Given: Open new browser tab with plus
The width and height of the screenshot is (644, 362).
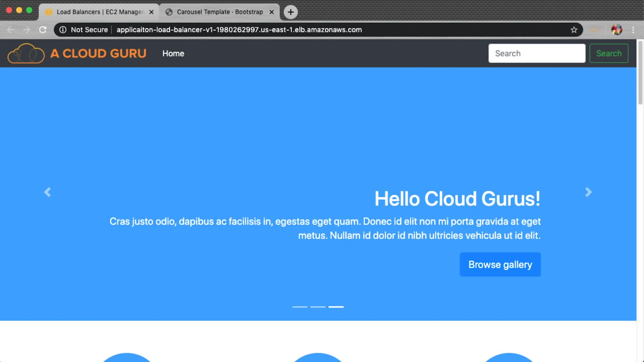Looking at the screenshot, I should coord(290,12).
